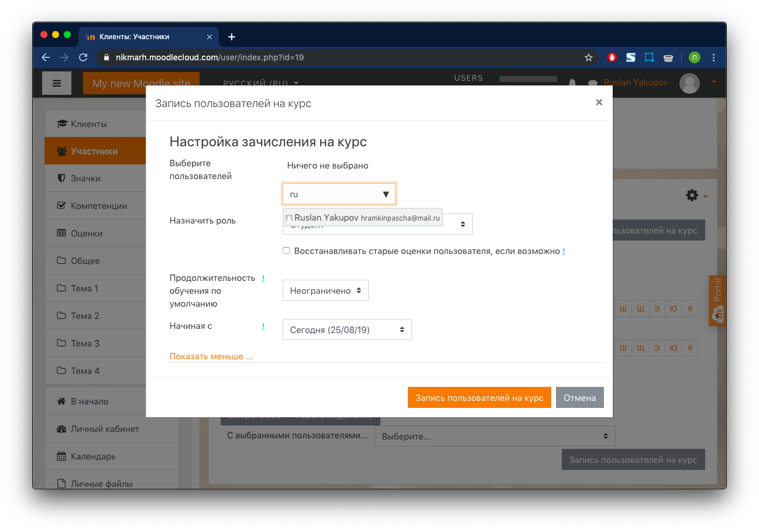Open help icon next to restore grades
Image resolution: width=759 pixels, height=532 pixels.
click(x=564, y=252)
